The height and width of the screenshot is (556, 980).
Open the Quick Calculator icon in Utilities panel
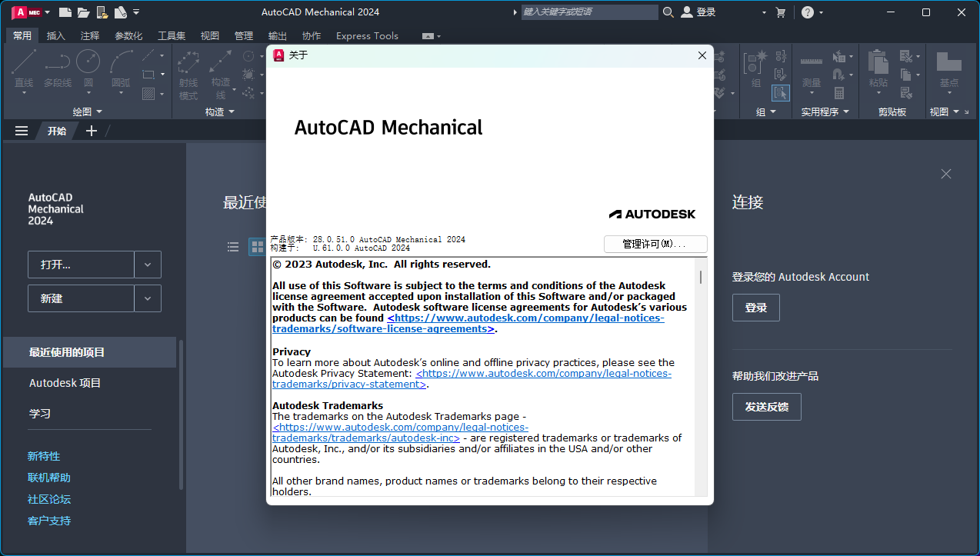[x=839, y=93]
